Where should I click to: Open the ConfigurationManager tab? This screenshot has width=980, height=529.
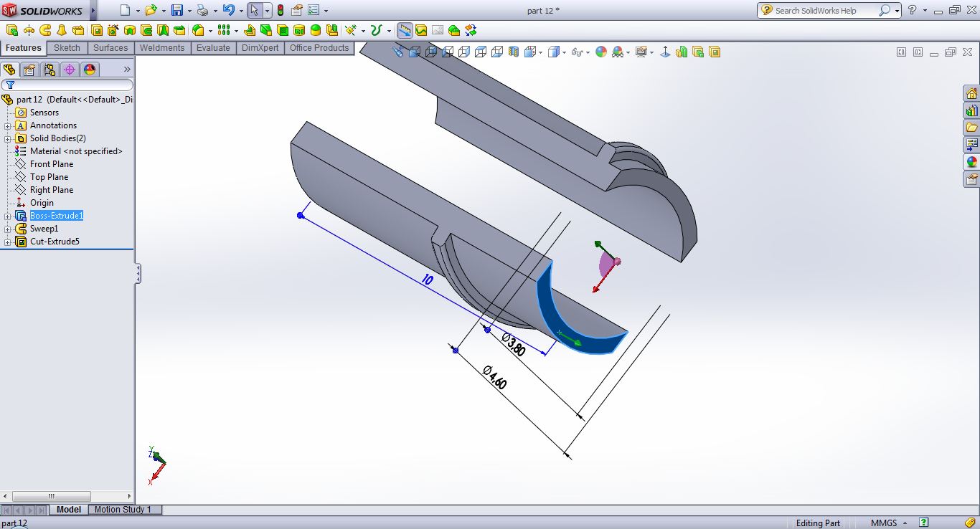click(49, 70)
